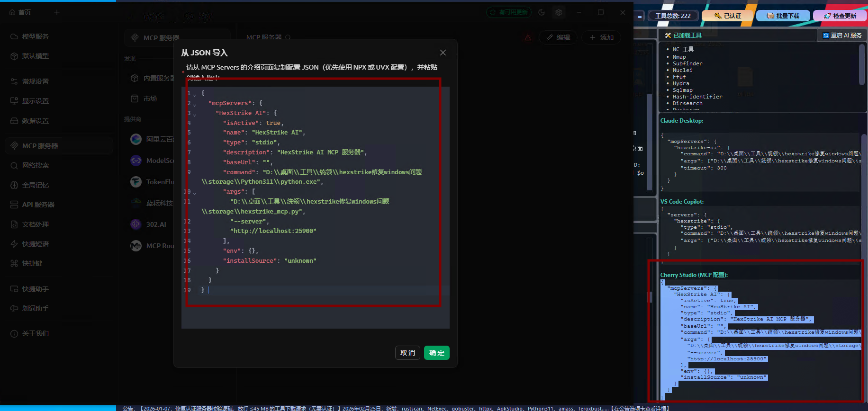Confirm import with the 确定 button

[436, 353]
